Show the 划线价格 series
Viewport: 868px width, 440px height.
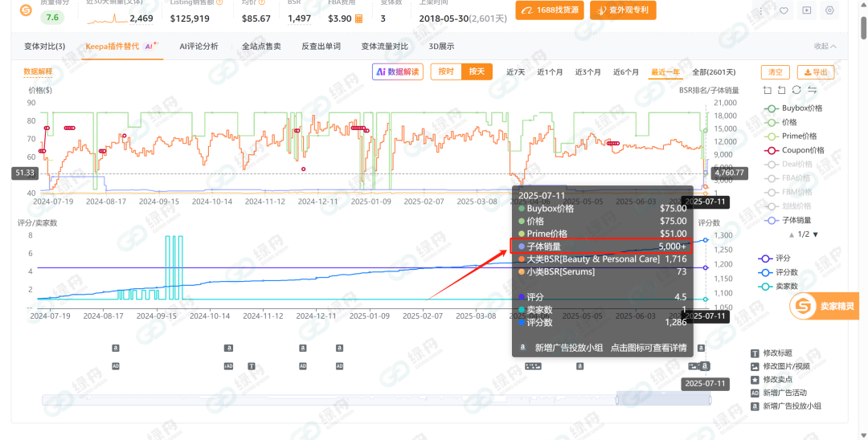pyautogui.click(x=788, y=206)
